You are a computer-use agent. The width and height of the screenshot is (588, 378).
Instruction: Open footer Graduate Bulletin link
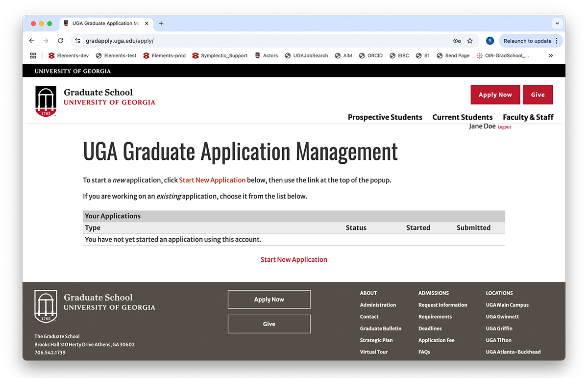pos(381,328)
